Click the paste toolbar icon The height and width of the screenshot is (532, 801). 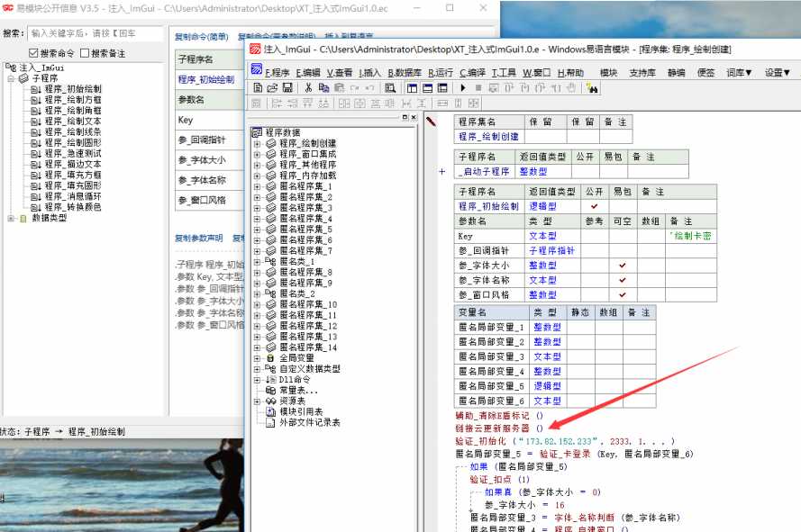[x=339, y=88]
